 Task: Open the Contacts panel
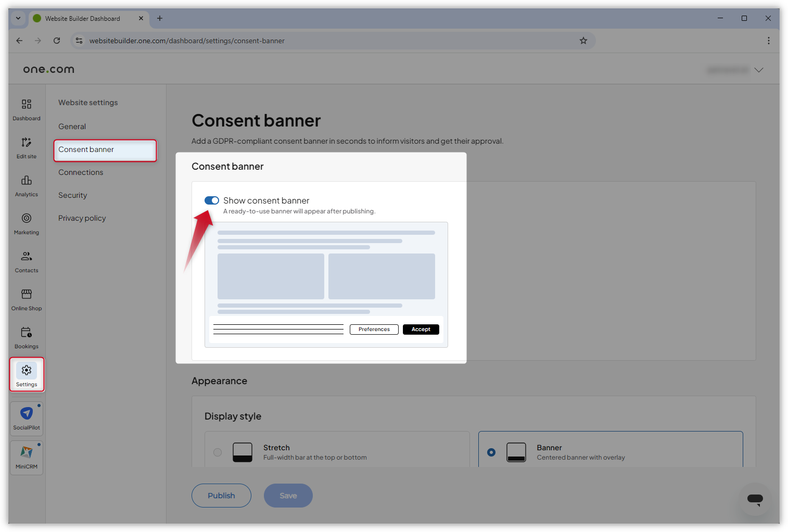click(x=26, y=261)
